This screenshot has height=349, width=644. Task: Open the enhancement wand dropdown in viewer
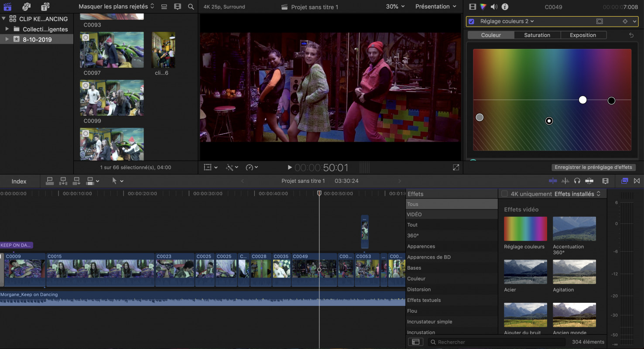click(232, 168)
